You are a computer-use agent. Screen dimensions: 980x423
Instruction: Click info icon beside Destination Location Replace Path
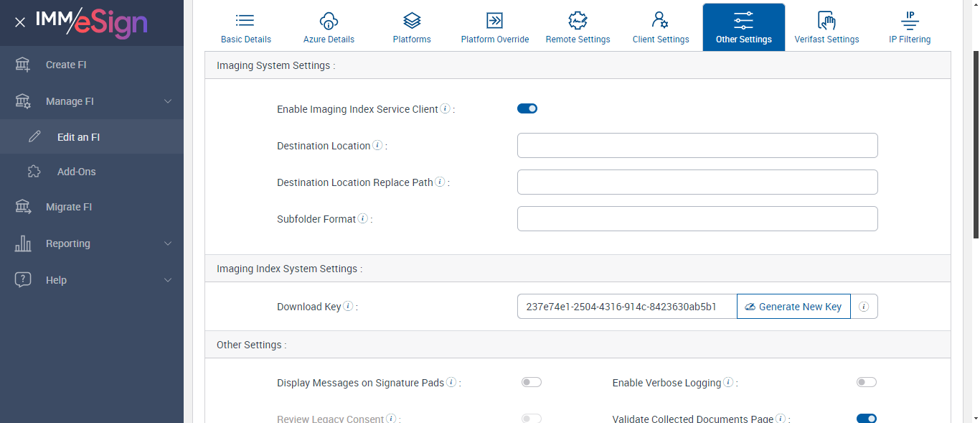coord(440,182)
